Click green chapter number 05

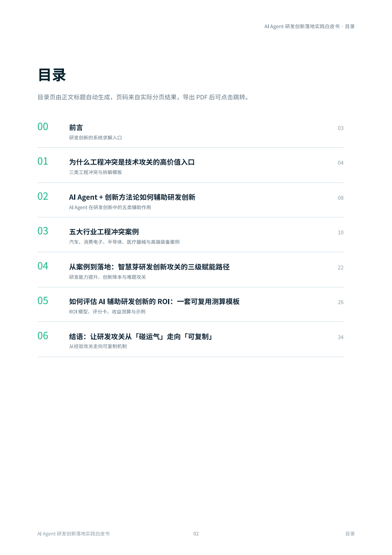pyautogui.click(x=43, y=300)
